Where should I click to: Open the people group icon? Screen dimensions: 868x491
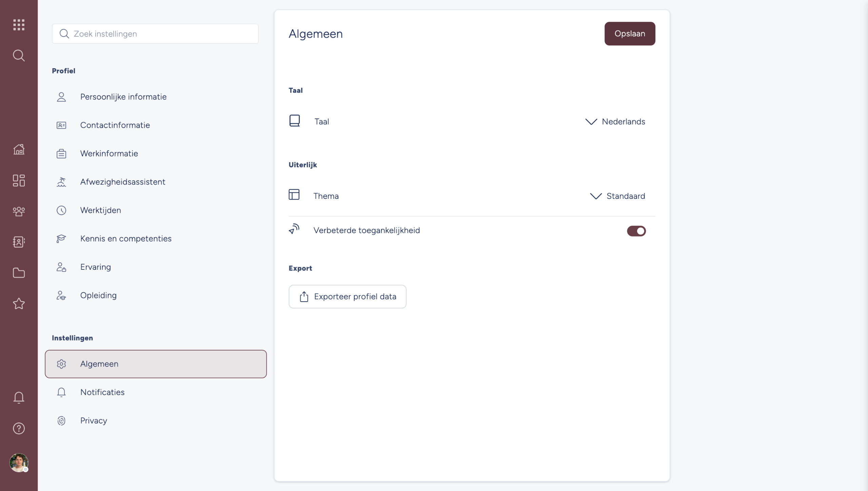click(19, 211)
